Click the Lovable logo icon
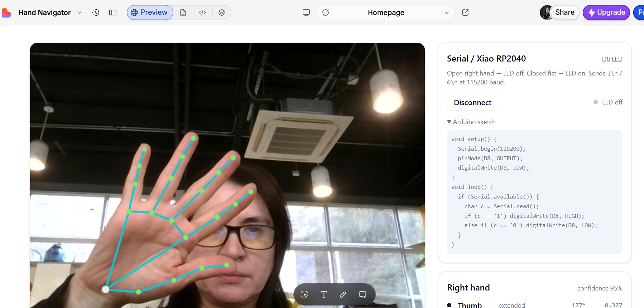 (x=6, y=13)
